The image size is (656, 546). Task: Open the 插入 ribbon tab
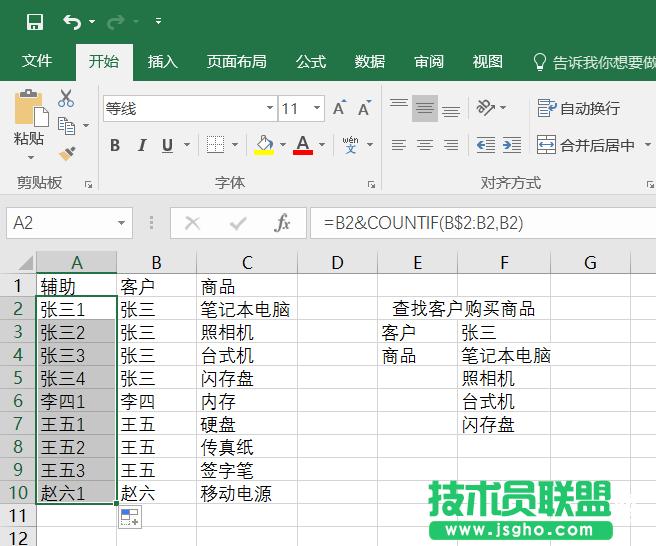(162, 61)
